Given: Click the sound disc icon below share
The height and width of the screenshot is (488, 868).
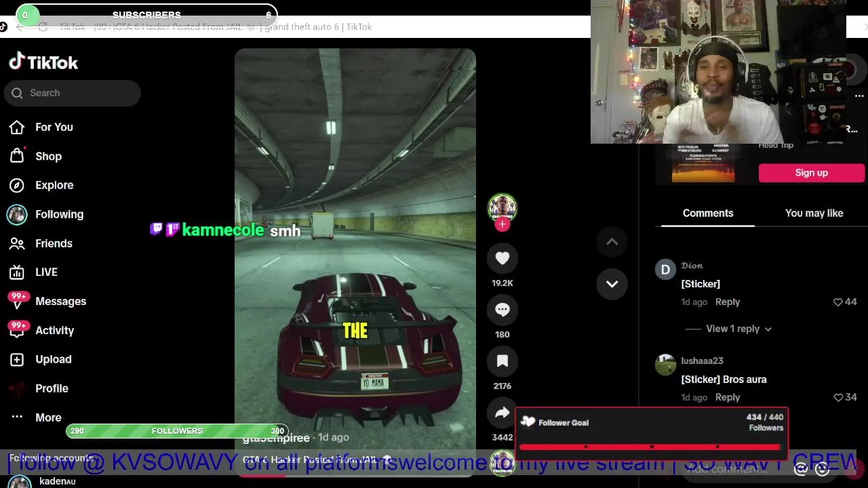Looking at the screenshot, I should 502,464.
